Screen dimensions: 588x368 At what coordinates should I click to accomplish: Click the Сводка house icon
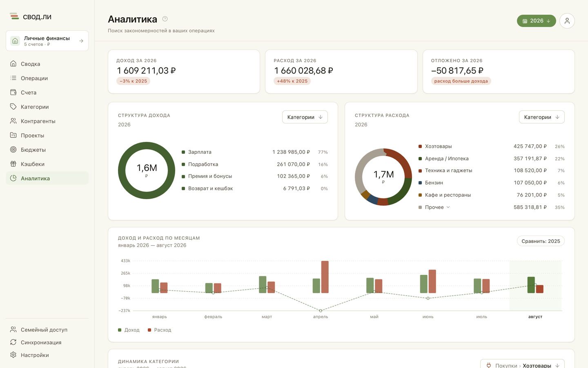pyautogui.click(x=13, y=64)
